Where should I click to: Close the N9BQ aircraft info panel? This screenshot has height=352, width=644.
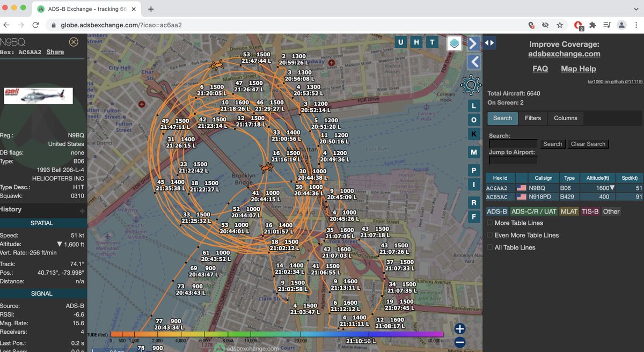74,42
